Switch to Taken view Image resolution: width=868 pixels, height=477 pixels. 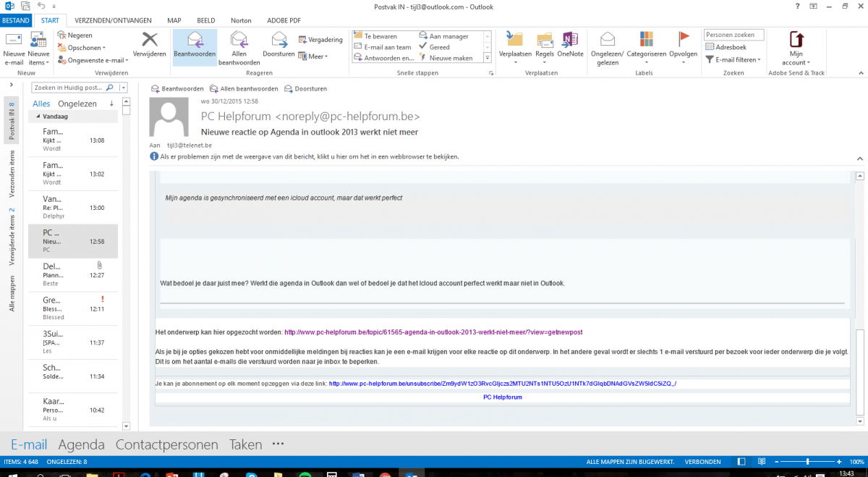[x=245, y=444]
